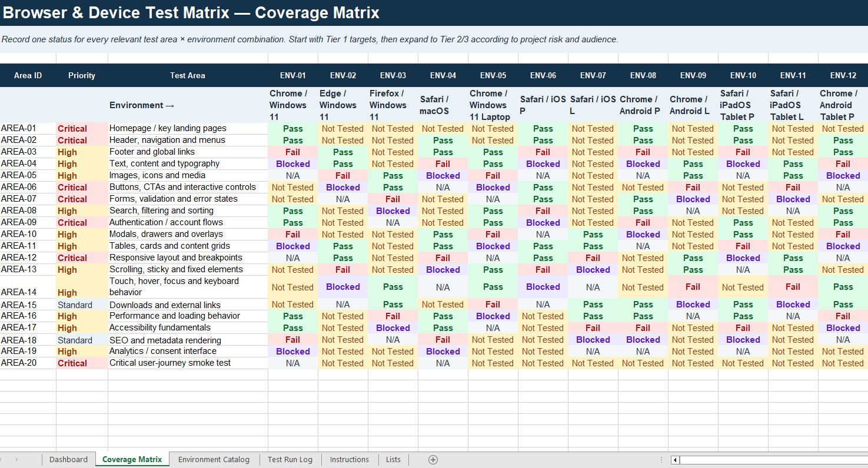Select the Pass status for AREA-01 under ENV-01

coord(293,128)
